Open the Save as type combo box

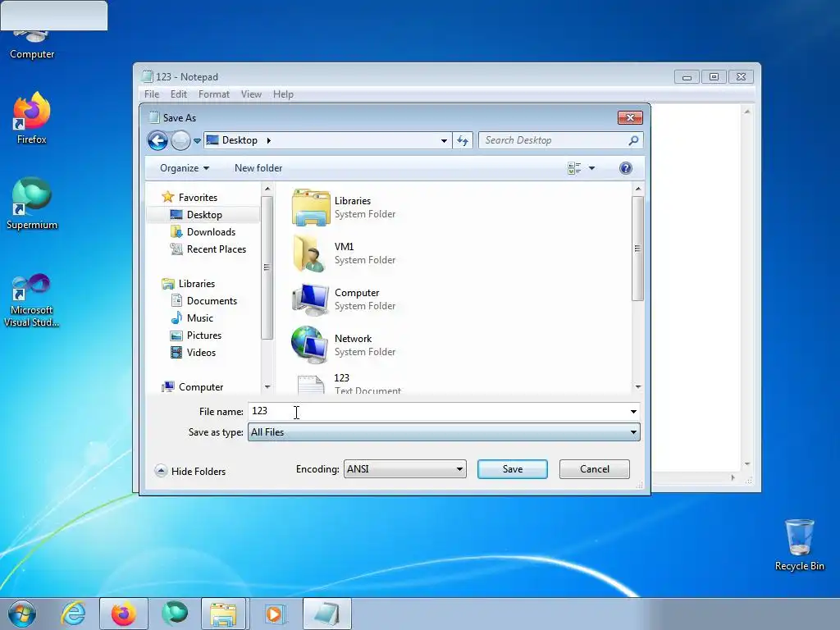pos(444,432)
